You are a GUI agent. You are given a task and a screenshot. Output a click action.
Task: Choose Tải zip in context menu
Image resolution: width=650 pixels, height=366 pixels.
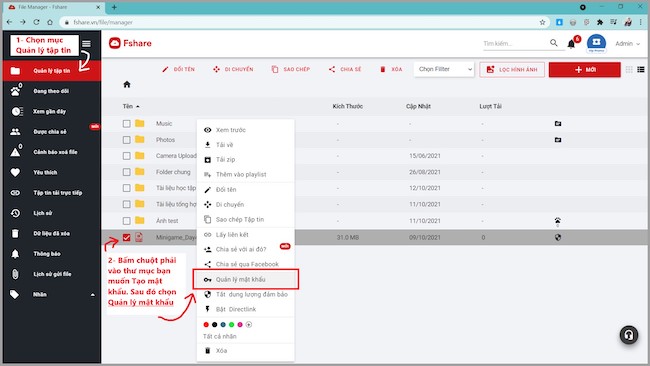245,160
